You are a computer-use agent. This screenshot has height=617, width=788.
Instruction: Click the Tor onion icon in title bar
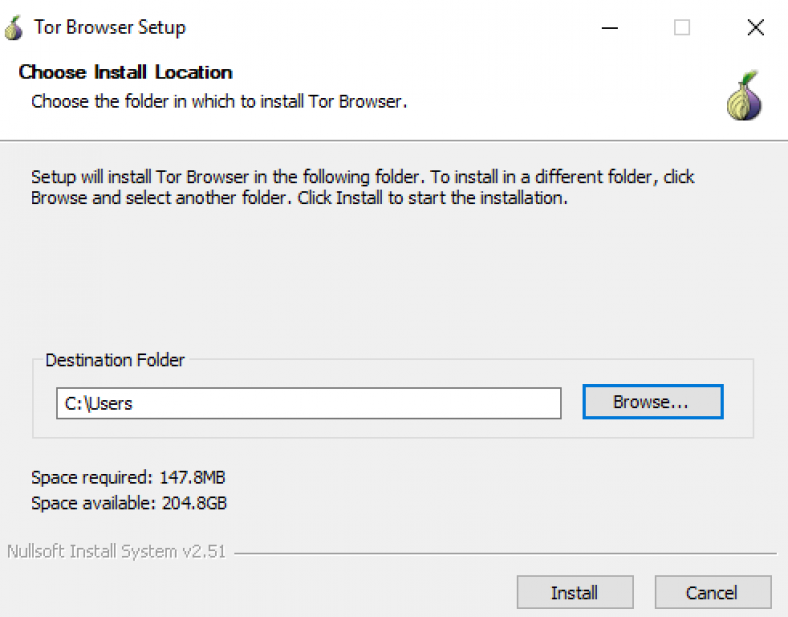14,28
